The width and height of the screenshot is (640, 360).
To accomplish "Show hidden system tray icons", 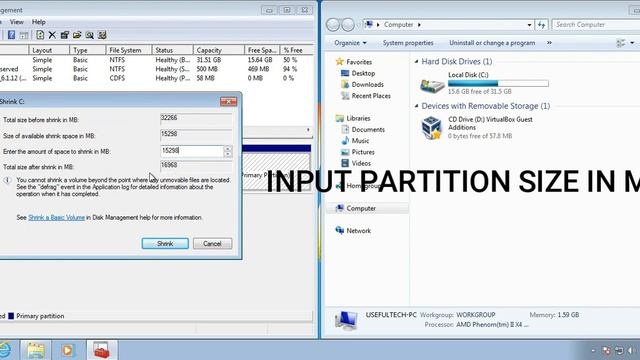I will pyautogui.click(x=593, y=350).
